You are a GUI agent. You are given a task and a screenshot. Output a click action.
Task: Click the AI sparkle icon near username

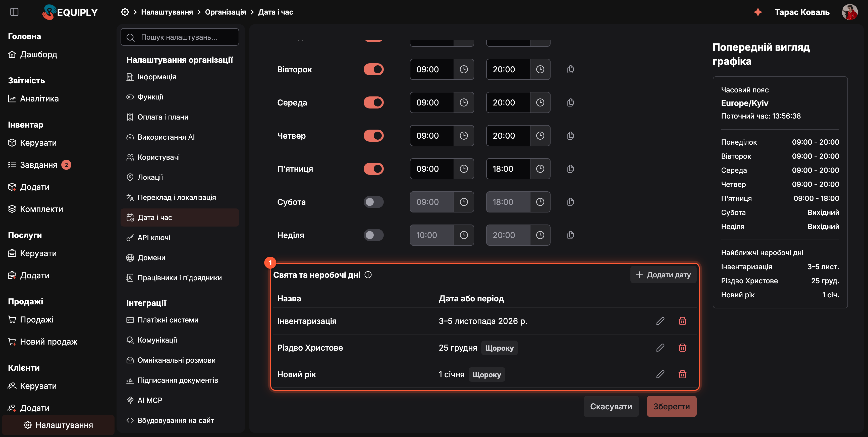tap(758, 12)
